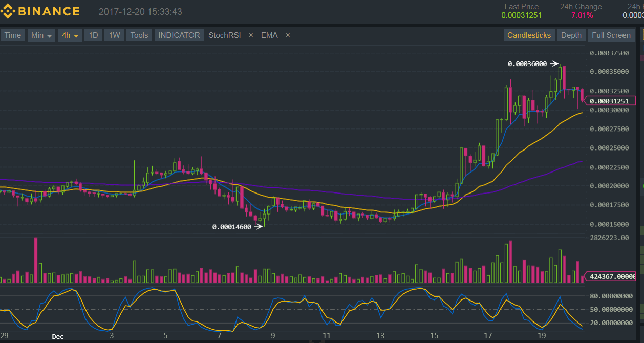The height and width of the screenshot is (343, 644).
Task: Switch to the 1D interval
Action: pos(93,35)
